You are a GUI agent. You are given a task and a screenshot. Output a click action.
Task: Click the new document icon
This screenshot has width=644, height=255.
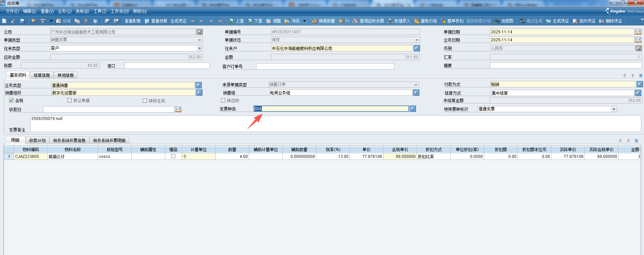[4, 21]
